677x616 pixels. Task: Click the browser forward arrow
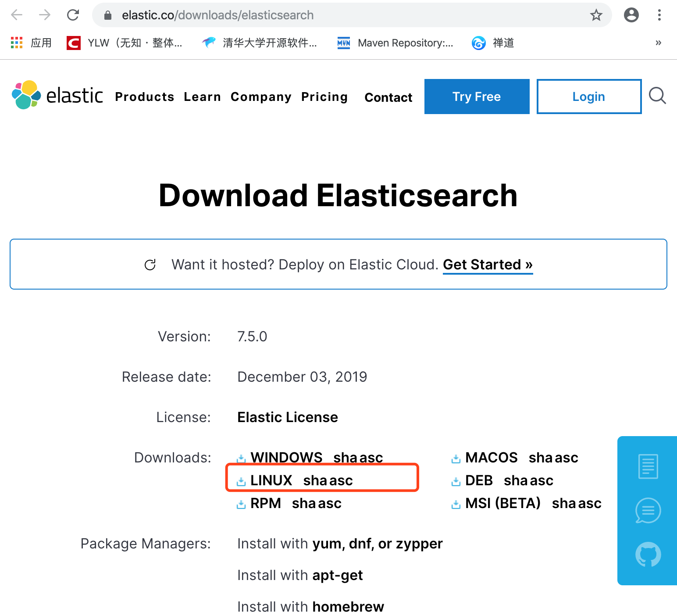(x=45, y=15)
